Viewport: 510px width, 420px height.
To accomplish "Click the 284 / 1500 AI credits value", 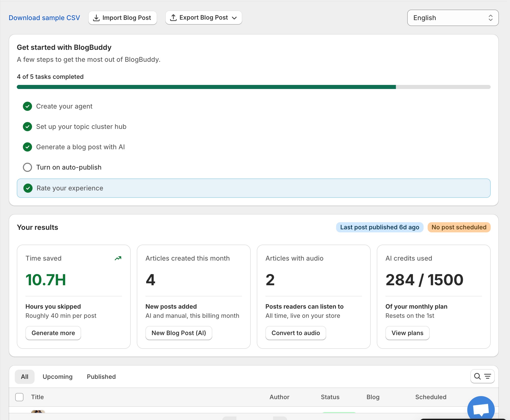I will pos(424,280).
